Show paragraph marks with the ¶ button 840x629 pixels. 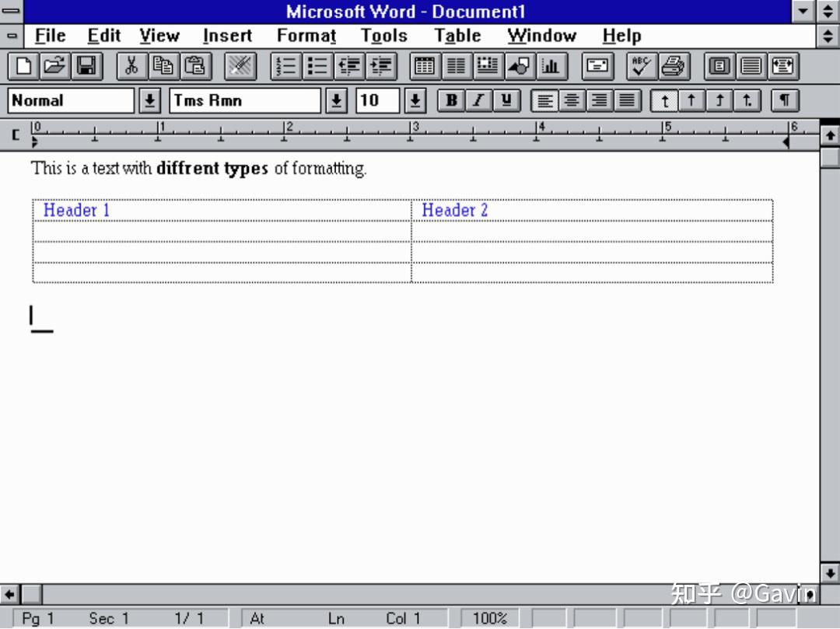784,100
